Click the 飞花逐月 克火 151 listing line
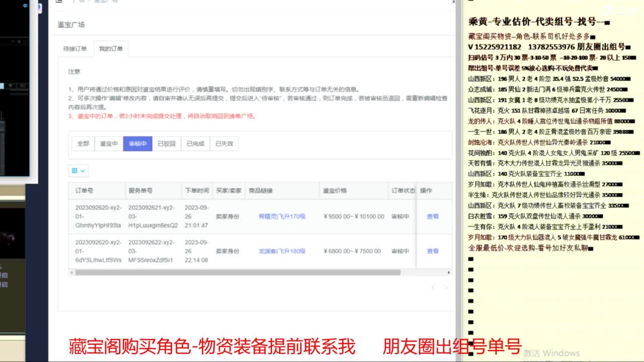Viewport: 644px width, 362px height. (547, 111)
